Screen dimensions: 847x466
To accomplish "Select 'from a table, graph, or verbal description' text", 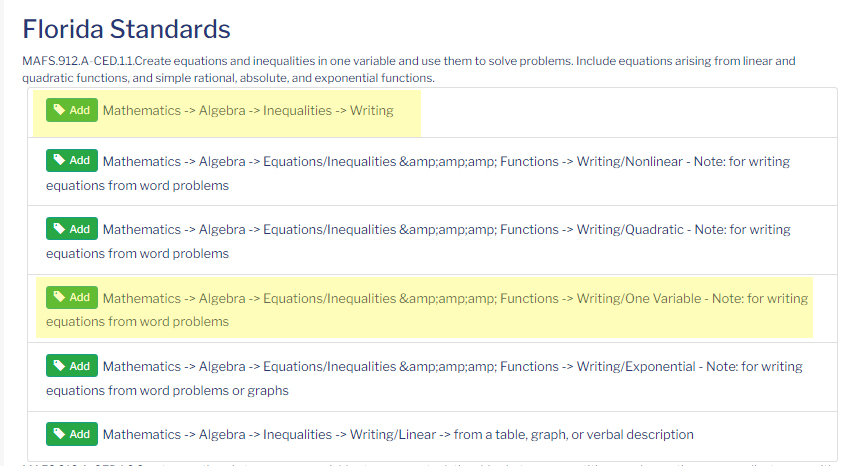I will [x=574, y=435].
